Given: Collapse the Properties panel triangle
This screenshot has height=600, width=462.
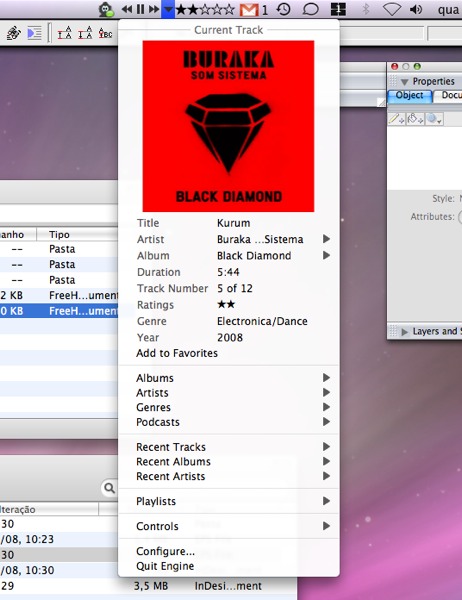Looking at the screenshot, I should tap(404, 82).
